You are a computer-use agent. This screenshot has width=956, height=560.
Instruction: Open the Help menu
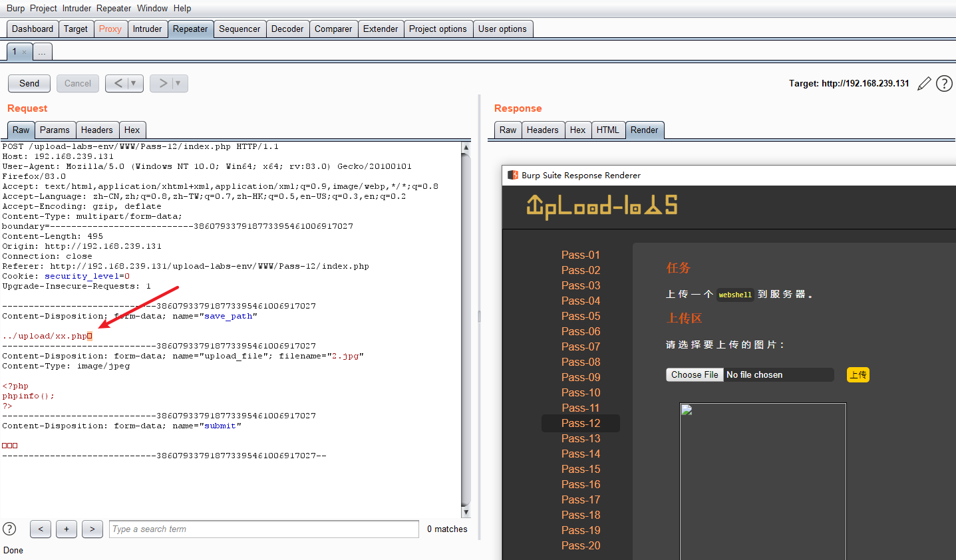click(182, 8)
